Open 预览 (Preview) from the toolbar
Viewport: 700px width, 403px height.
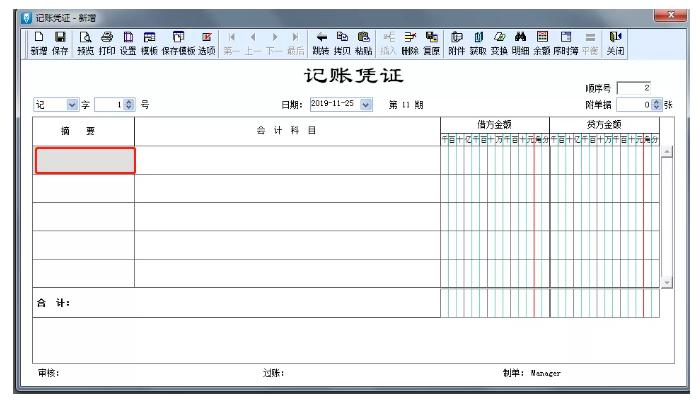[85, 43]
